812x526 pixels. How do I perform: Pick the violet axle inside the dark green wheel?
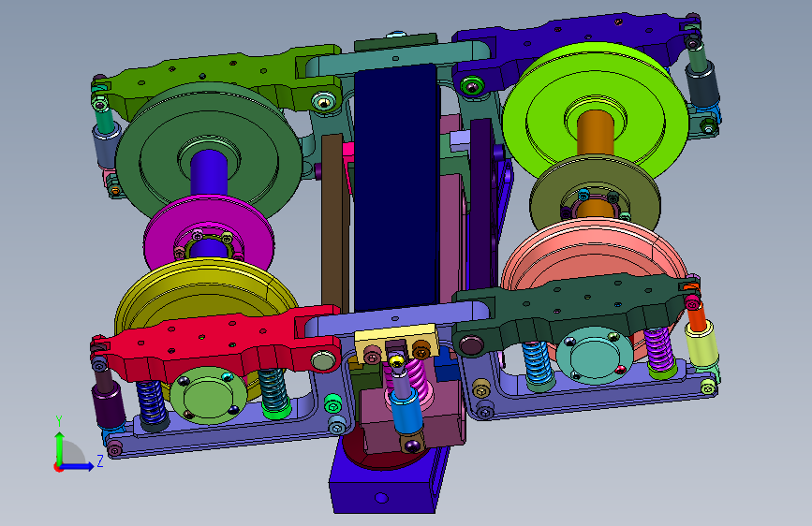(x=209, y=172)
